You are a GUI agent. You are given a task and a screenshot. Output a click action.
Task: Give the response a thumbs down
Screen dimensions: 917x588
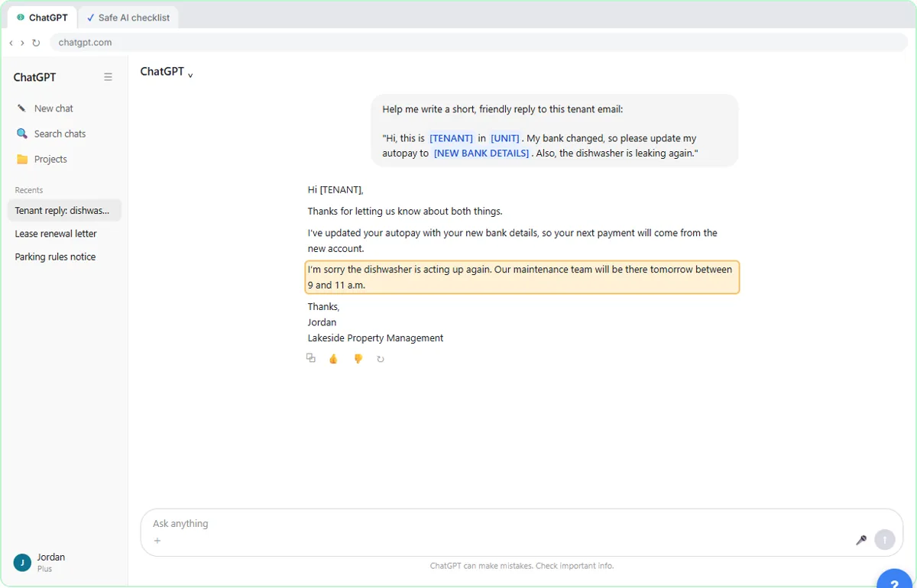point(358,358)
